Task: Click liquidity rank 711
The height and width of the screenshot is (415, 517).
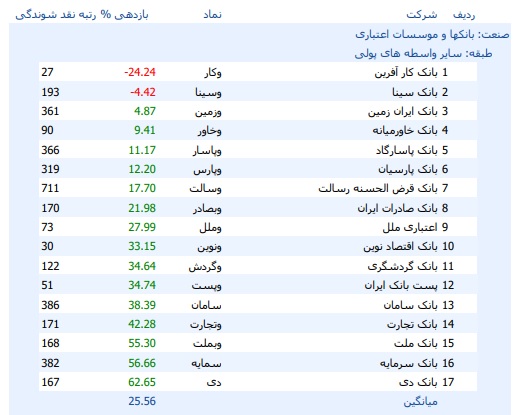Action: 50,188
